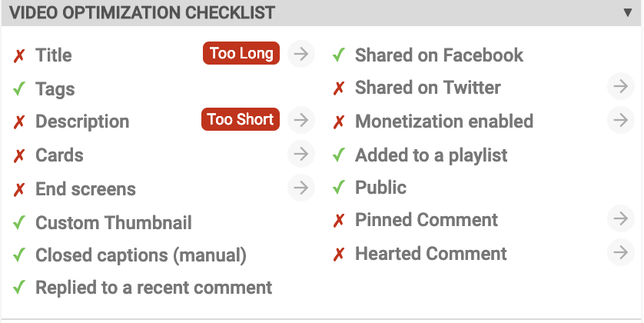644x323 pixels.
Task: Select the Custom Thumbnail item
Action: (x=114, y=223)
